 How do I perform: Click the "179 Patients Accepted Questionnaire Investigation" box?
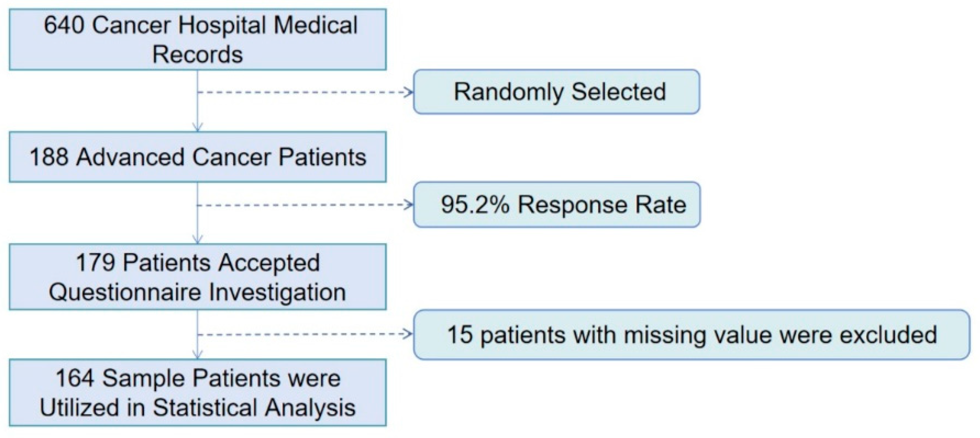[x=197, y=277]
